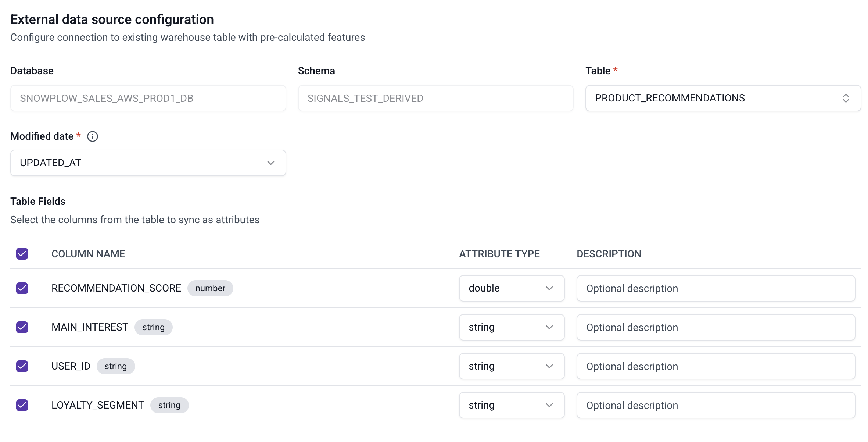
Task: Click the Schema field SIGNALS_TEST_DERIVED
Action: [x=435, y=98]
